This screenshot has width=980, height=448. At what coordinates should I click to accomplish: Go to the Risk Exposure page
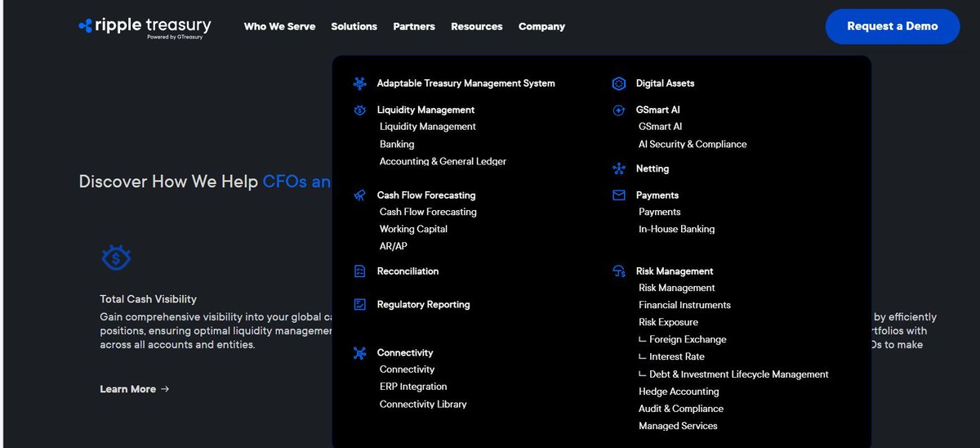pos(669,322)
